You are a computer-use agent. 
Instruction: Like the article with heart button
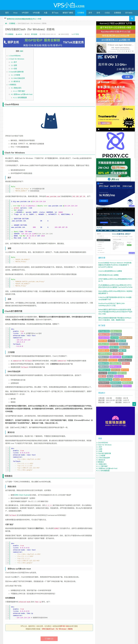[x=49, y=639]
